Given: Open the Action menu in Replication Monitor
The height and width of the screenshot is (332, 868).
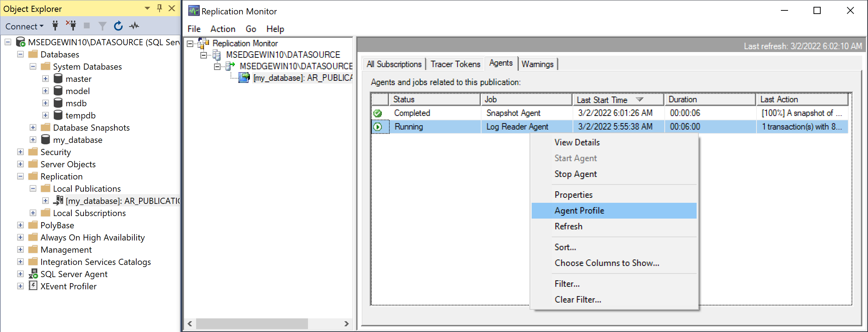Looking at the screenshot, I should [222, 29].
